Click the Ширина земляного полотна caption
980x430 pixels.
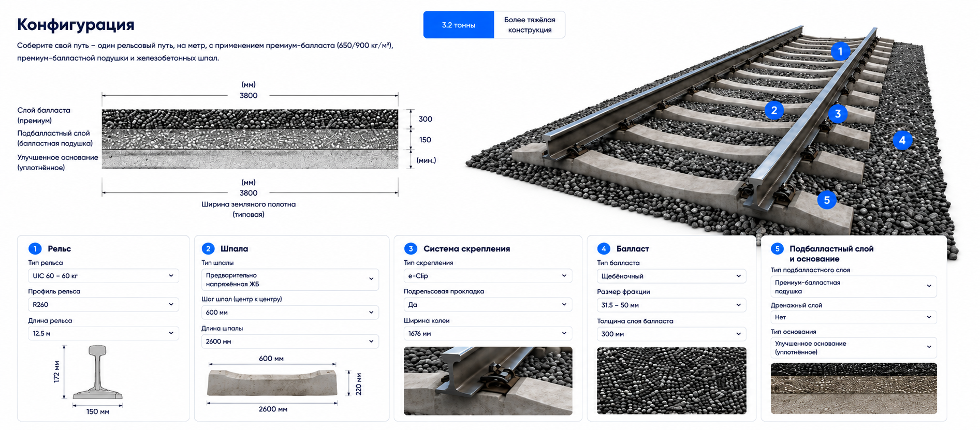coord(248,209)
